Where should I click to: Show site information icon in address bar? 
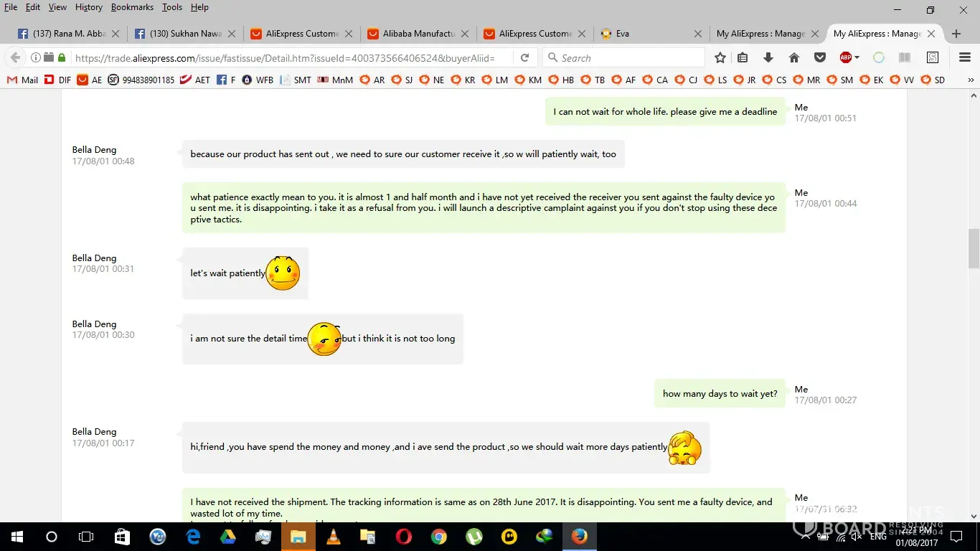[x=35, y=58]
